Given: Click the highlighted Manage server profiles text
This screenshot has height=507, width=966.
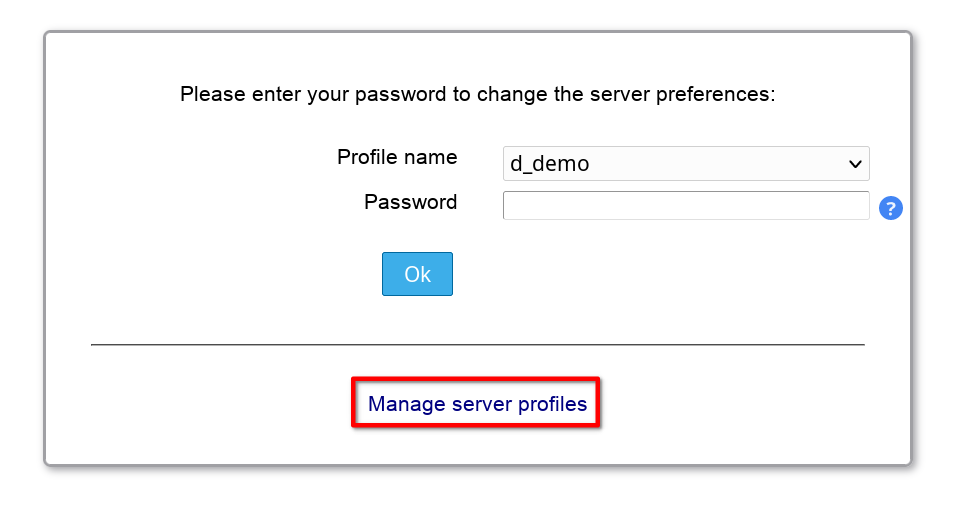Looking at the screenshot, I should coord(476,405).
